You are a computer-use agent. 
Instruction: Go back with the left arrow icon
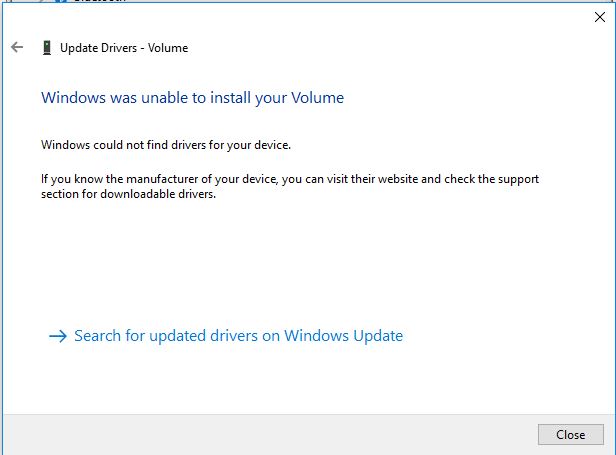tap(17, 48)
